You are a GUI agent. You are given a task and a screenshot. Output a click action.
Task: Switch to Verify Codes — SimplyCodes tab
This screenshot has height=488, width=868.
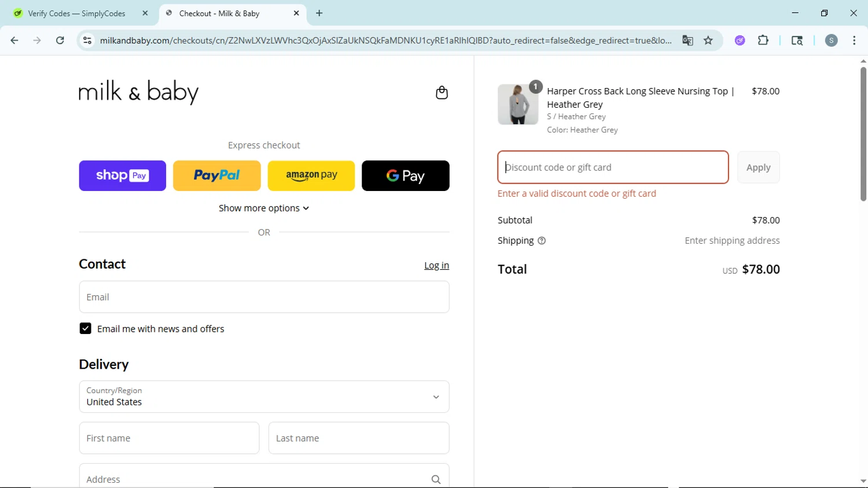[x=81, y=13]
